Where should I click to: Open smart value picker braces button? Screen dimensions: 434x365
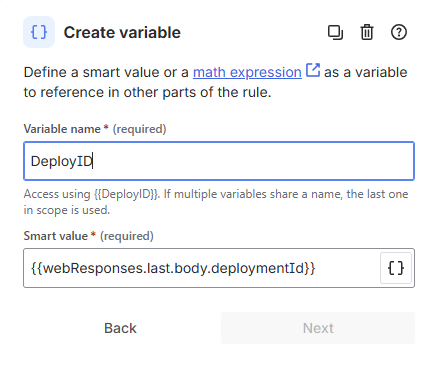[x=396, y=268]
